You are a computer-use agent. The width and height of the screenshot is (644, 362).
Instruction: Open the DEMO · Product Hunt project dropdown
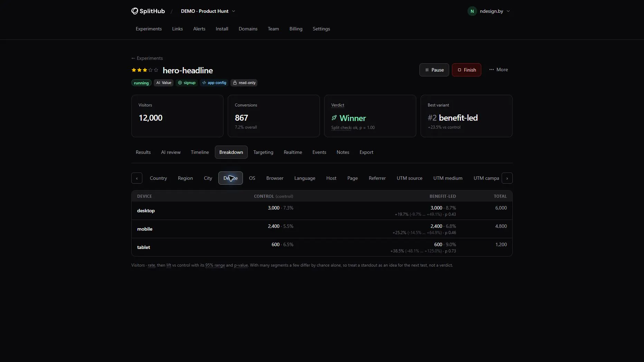tap(208, 11)
